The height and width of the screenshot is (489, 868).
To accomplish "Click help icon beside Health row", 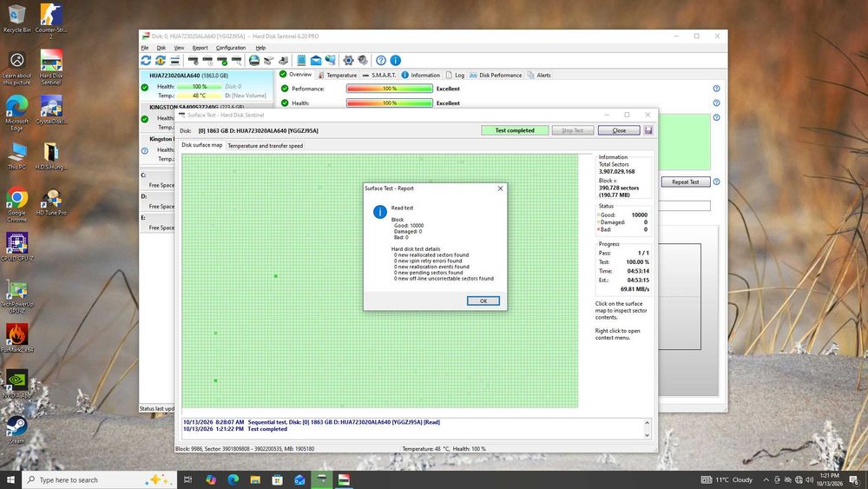I will click(716, 103).
